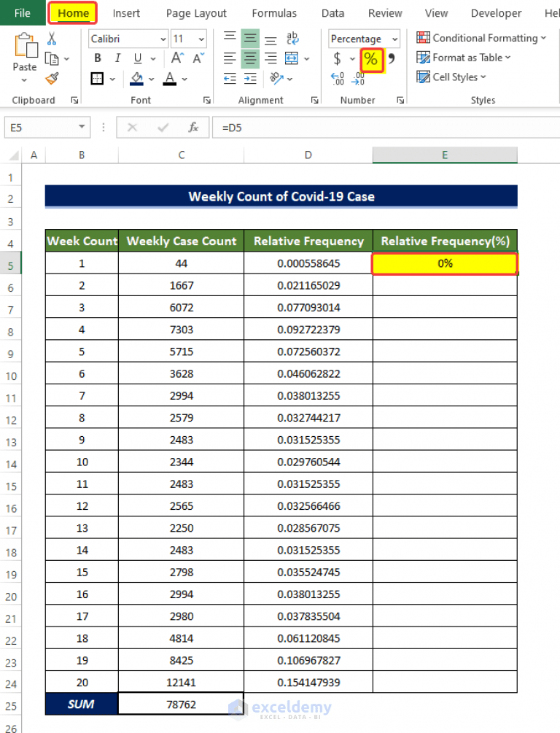The width and height of the screenshot is (560, 733).
Task: Open the Name Box dropdown arrow
Action: 82,127
